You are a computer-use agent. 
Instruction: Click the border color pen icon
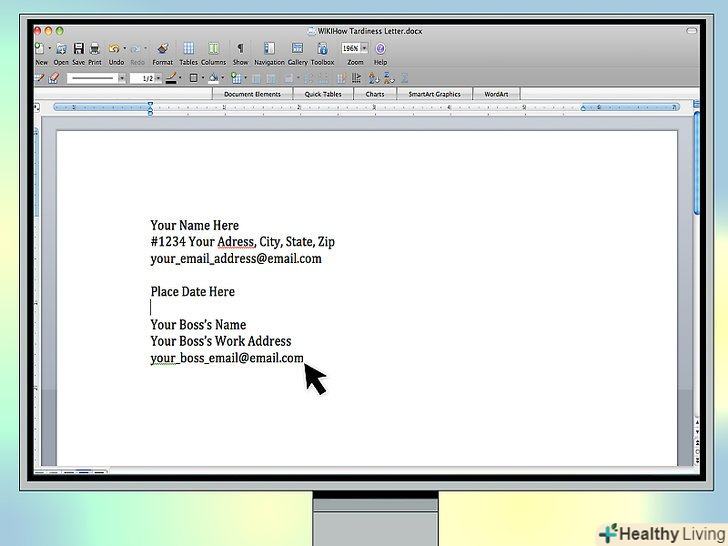(x=171, y=78)
